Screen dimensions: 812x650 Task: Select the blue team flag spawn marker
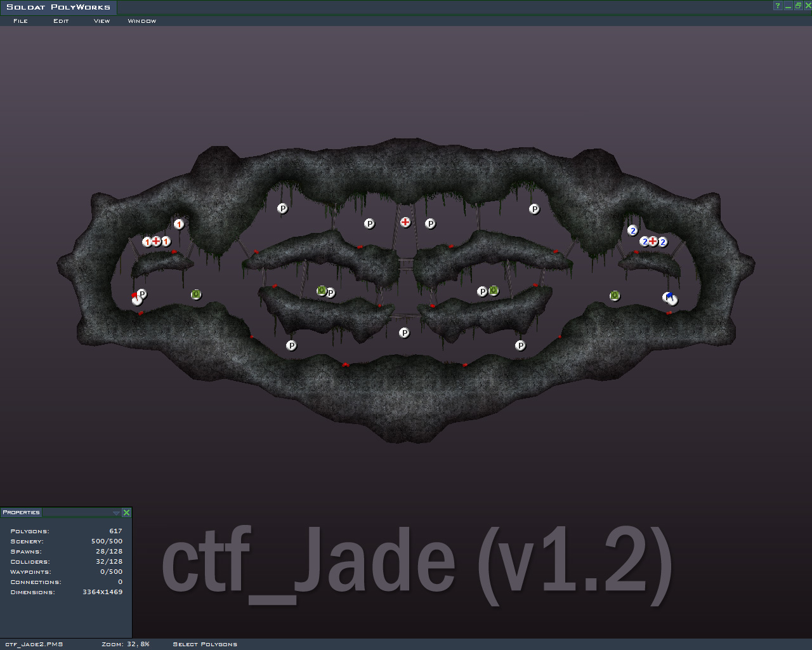coord(669,298)
